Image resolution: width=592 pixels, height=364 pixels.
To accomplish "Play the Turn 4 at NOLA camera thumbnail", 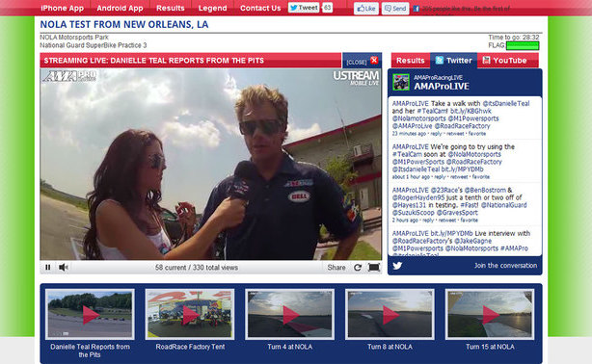I will (290, 314).
